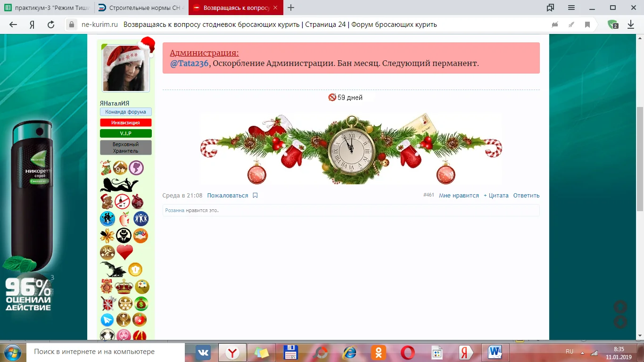The image size is (644, 362).
Task: Click the Christmas stocking award badge
Action: coord(106,168)
